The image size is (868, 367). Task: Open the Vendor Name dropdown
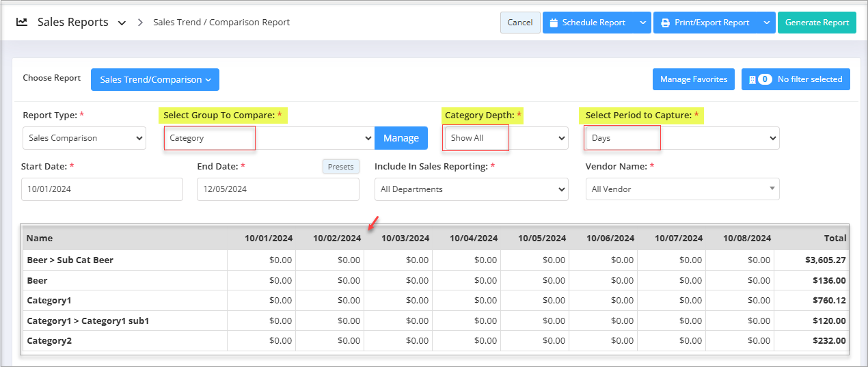pyautogui.click(x=682, y=189)
